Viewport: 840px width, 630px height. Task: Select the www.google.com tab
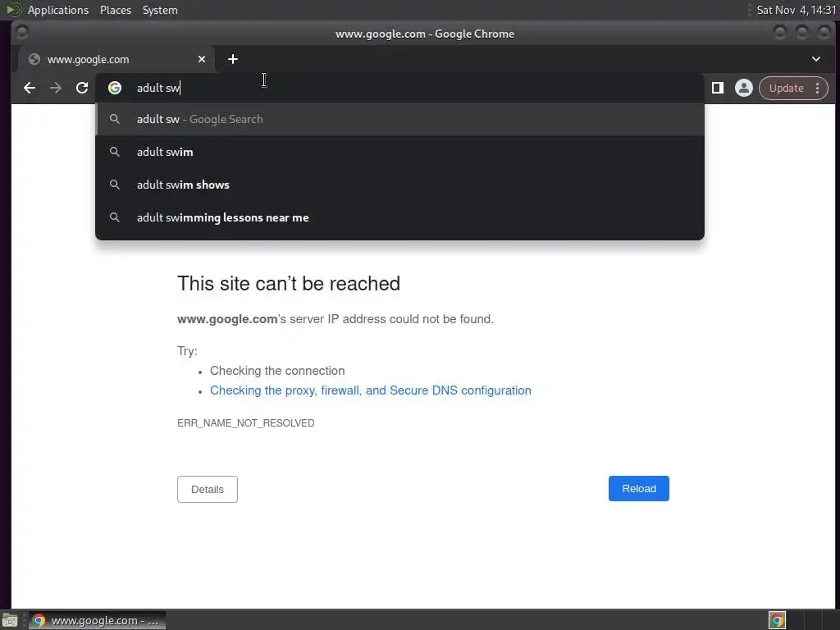[x=116, y=59]
